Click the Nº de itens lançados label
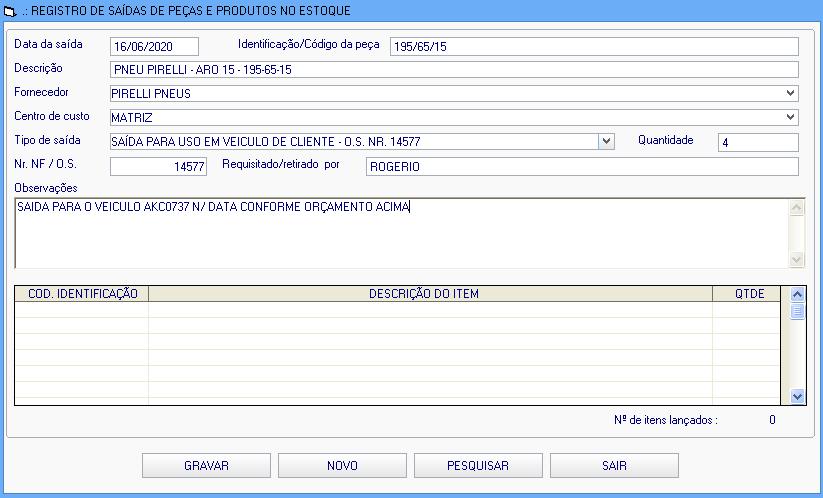 coord(666,420)
